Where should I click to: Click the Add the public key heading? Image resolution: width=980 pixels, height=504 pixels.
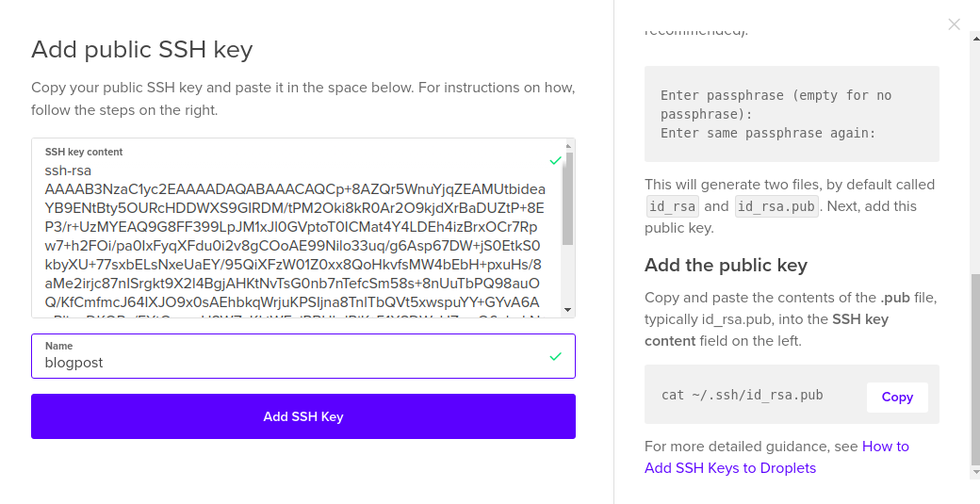tap(726, 266)
